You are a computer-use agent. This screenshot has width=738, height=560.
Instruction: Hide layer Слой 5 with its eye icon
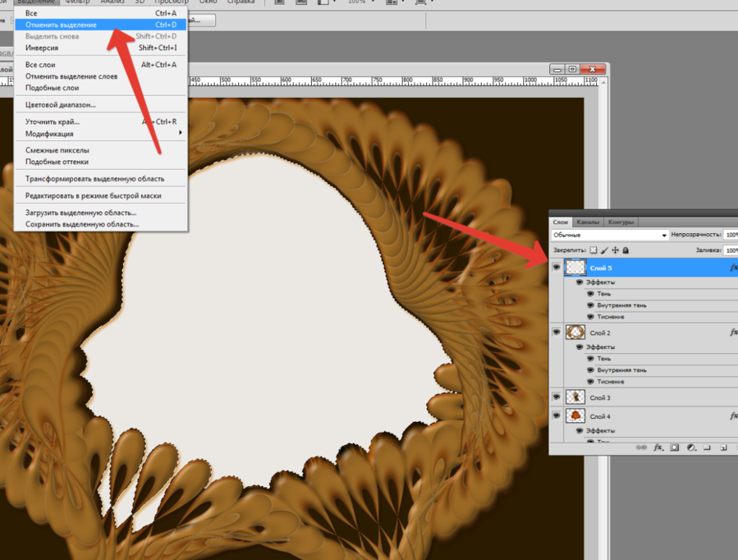point(557,268)
